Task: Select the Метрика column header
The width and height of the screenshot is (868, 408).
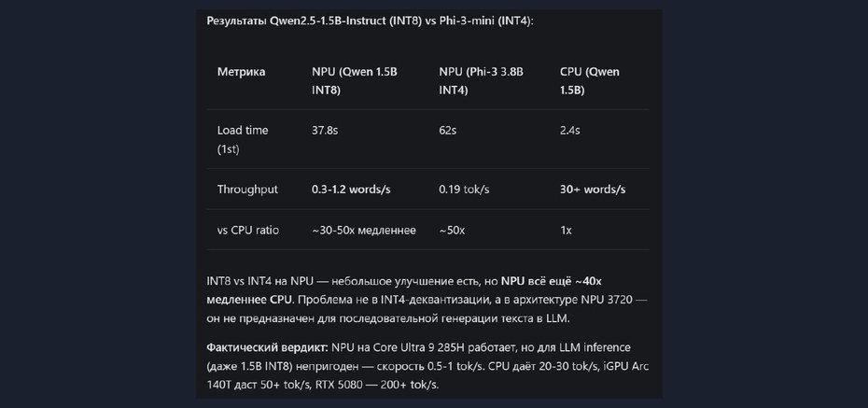Action: pyautogui.click(x=241, y=72)
